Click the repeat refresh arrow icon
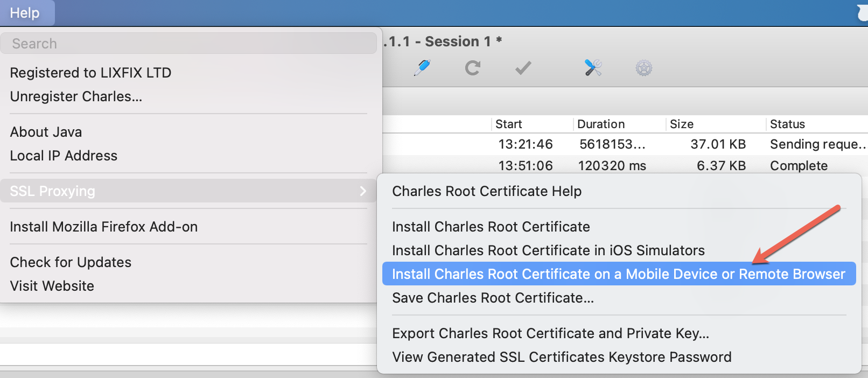Viewport: 868px width, 378px height. pyautogui.click(x=473, y=68)
